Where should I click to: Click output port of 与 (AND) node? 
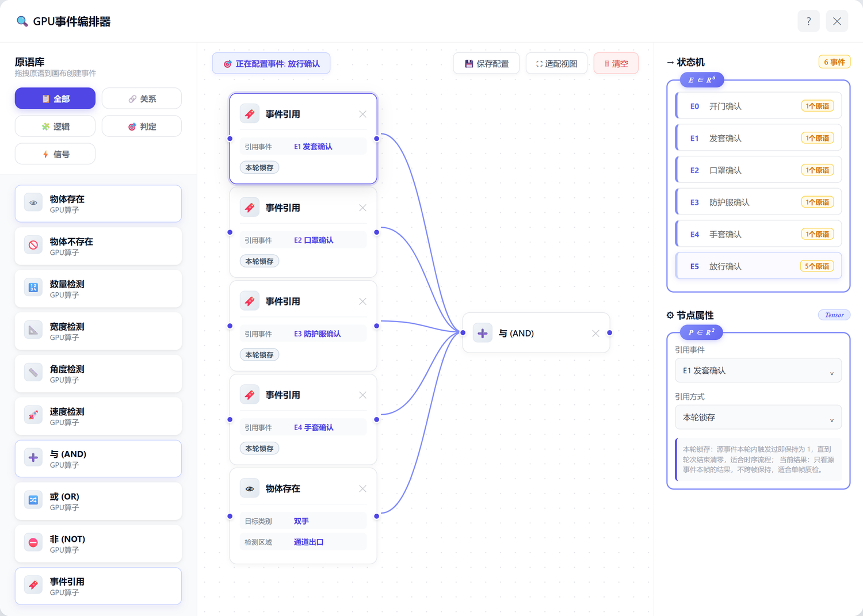(x=610, y=332)
